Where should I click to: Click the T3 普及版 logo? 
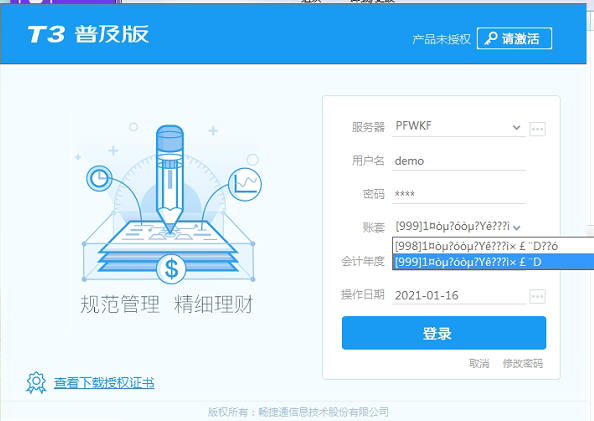pyautogui.click(x=88, y=34)
